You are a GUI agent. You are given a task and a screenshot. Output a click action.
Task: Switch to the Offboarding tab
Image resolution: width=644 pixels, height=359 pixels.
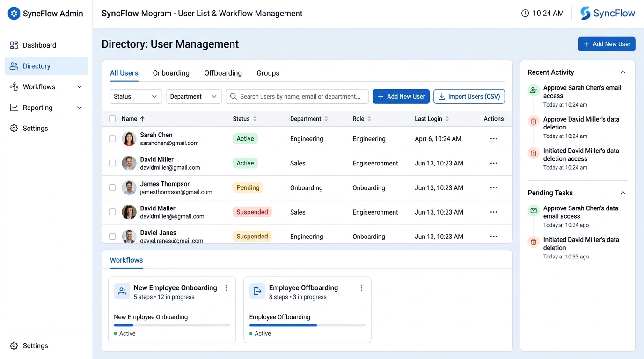click(223, 73)
